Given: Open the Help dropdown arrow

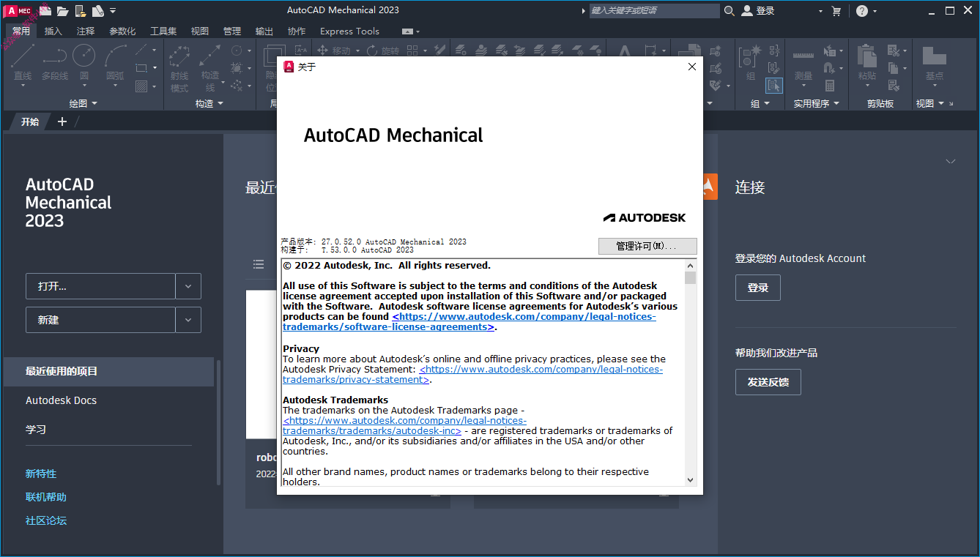Looking at the screenshot, I should tap(875, 11).
